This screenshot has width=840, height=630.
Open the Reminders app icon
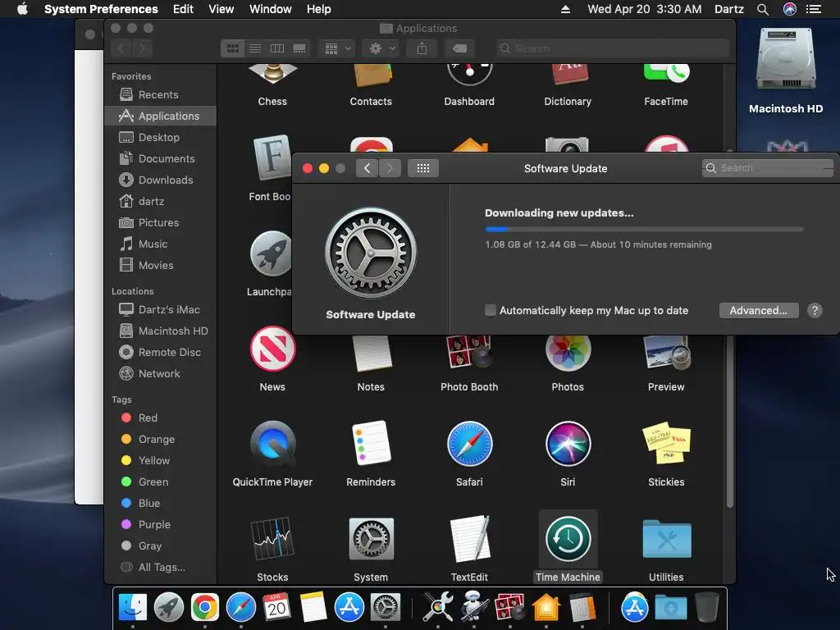click(x=372, y=443)
